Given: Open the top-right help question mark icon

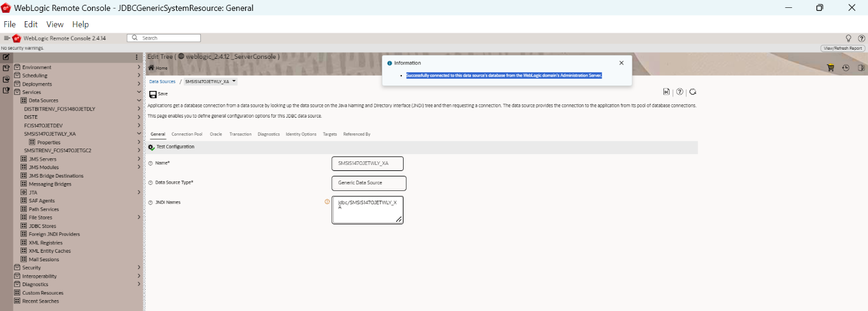Looking at the screenshot, I should click(x=861, y=38).
